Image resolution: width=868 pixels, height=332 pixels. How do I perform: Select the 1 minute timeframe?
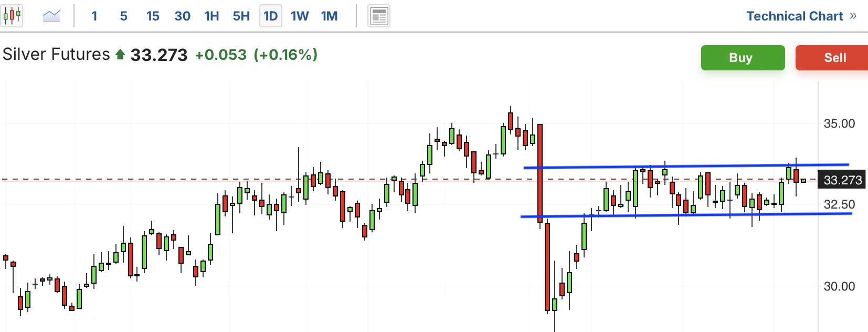click(x=94, y=16)
